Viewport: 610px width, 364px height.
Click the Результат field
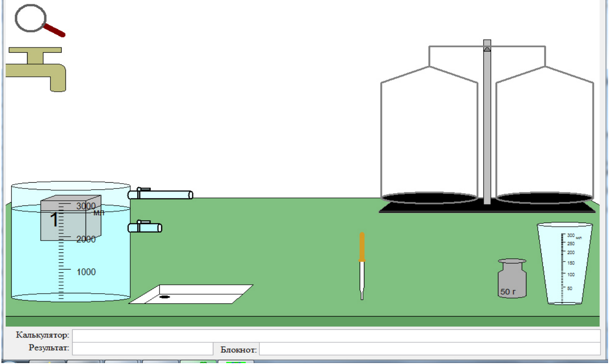(x=143, y=348)
